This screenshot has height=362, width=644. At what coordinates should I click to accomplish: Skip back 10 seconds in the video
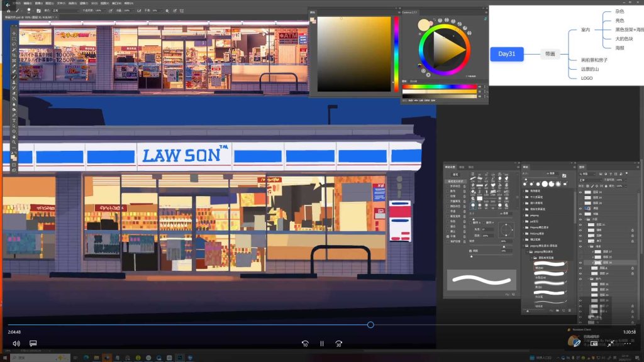305,344
